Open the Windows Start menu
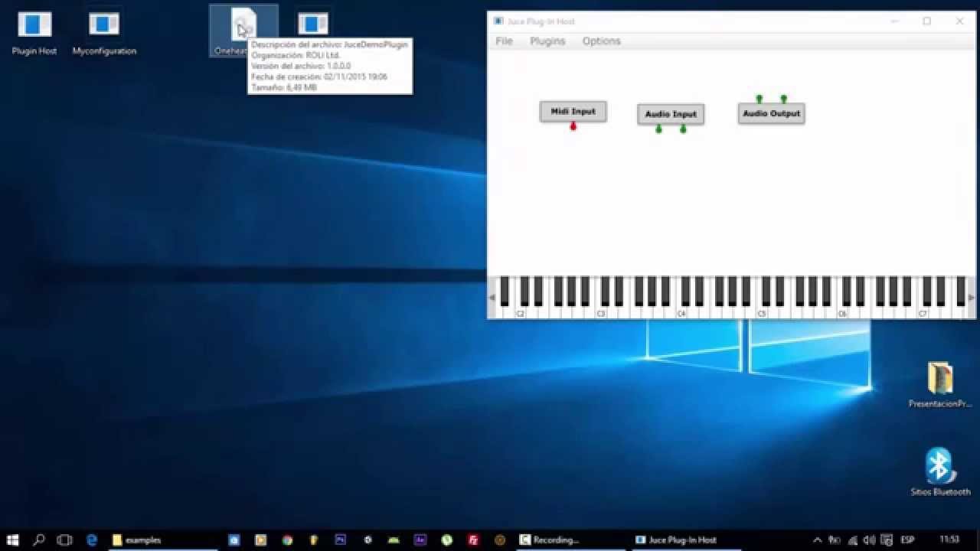The height and width of the screenshot is (551, 980). coord(12,540)
